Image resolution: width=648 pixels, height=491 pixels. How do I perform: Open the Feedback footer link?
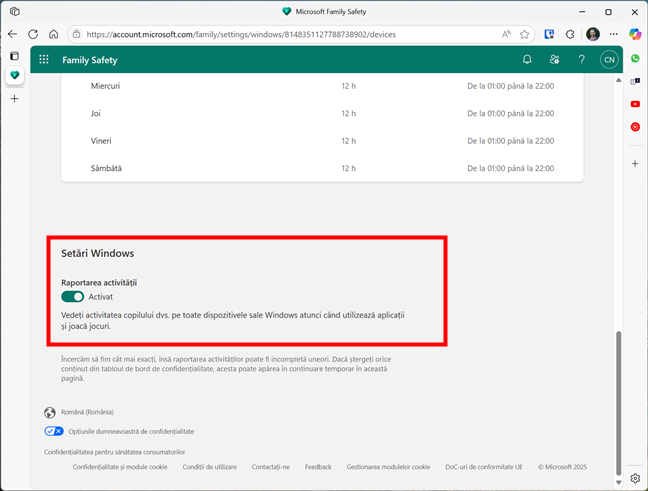[318, 467]
